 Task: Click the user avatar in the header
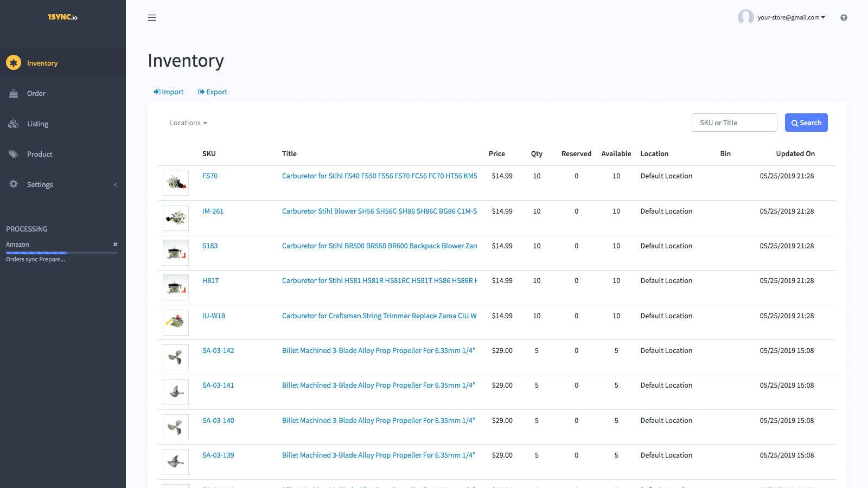tap(744, 17)
